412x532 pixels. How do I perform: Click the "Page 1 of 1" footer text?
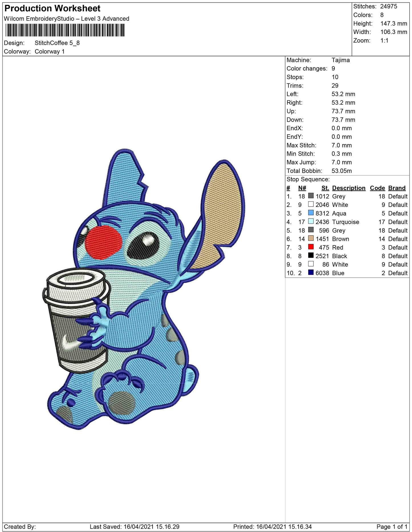tap(392, 527)
